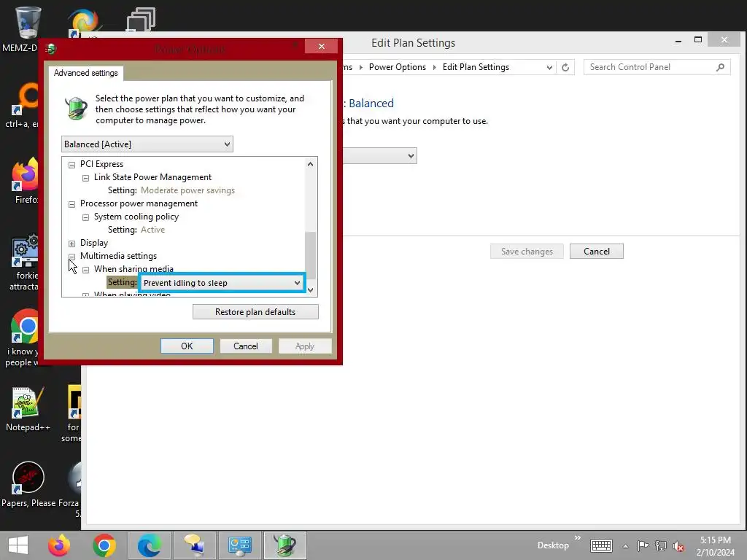Click the settings tree scroll down arrow

click(x=311, y=289)
